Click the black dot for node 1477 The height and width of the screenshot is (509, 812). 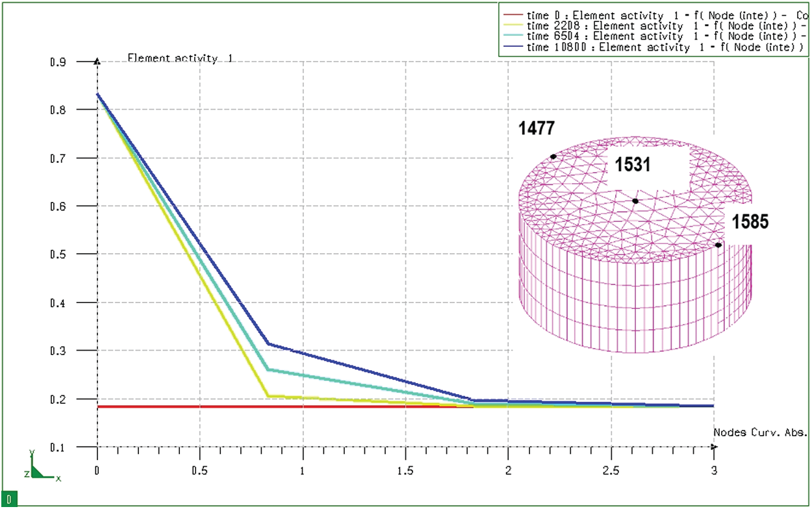pos(553,156)
